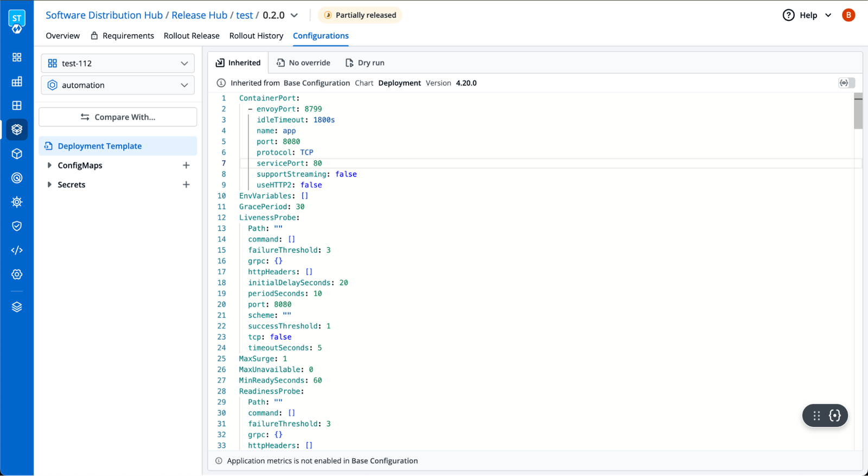Open the sun-shaped gear icon in sidebar

(x=17, y=202)
